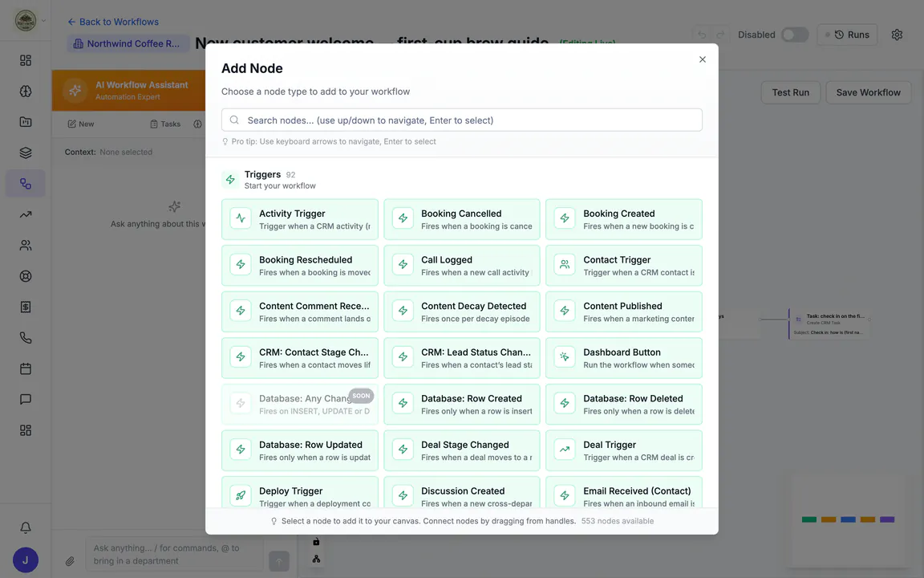The image size is (924, 578).
Task: Select the Database: Row Updated trigger
Action: [x=300, y=450]
